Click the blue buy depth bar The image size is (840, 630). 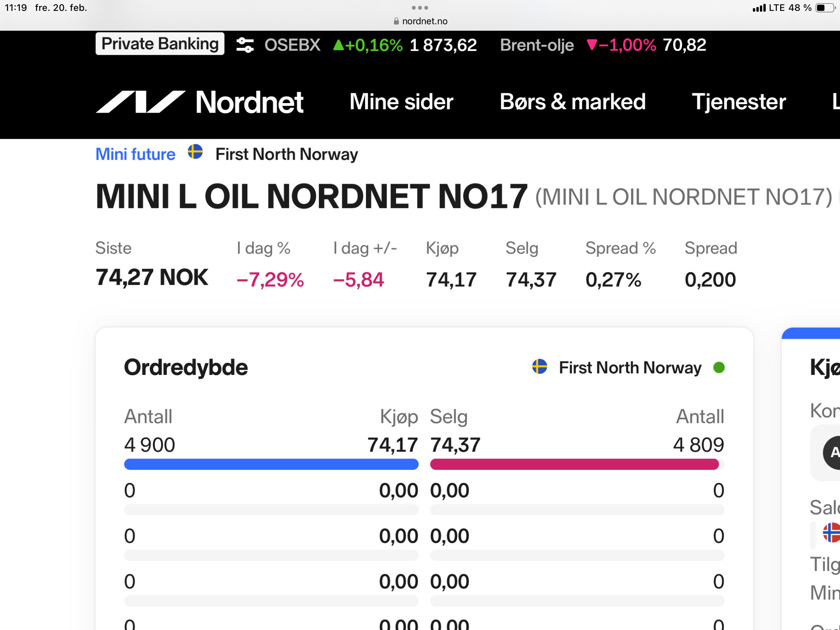(x=271, y=464)
